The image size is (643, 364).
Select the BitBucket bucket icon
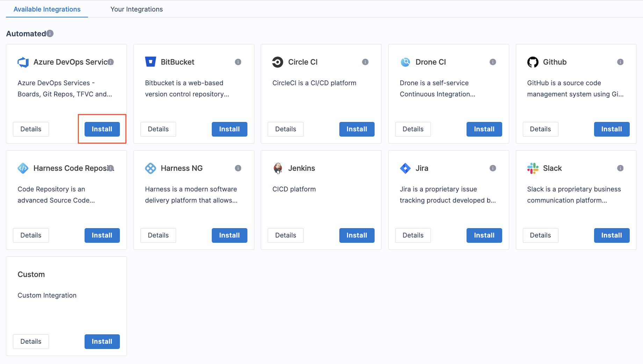150,61
